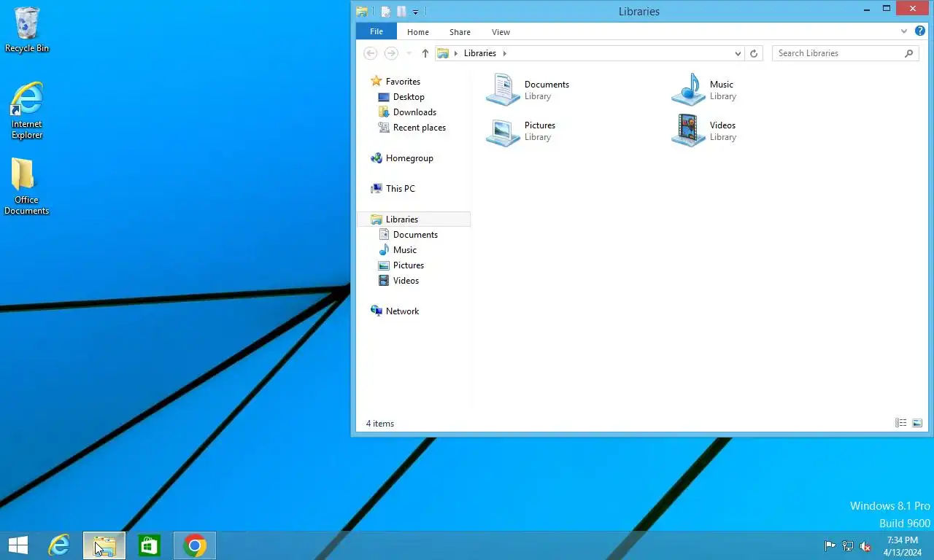Switch to the Home ribbon tab
Screen dimensions: 934x560
[x=418, y=32]
